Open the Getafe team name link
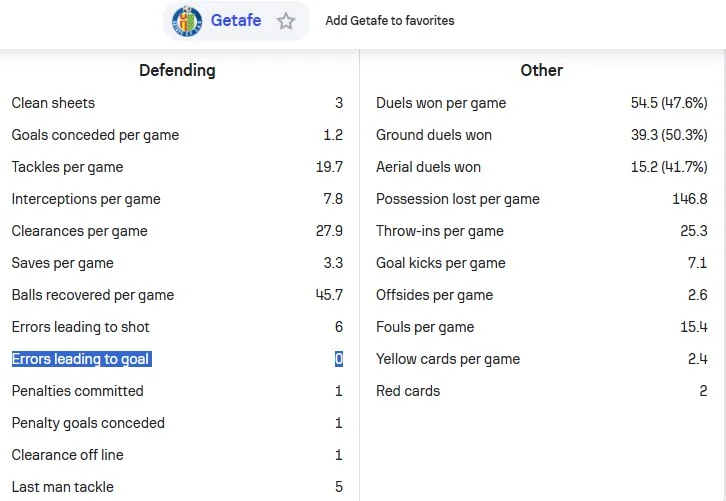This screenshot has width=726, height=501. [x=234, y=21]
